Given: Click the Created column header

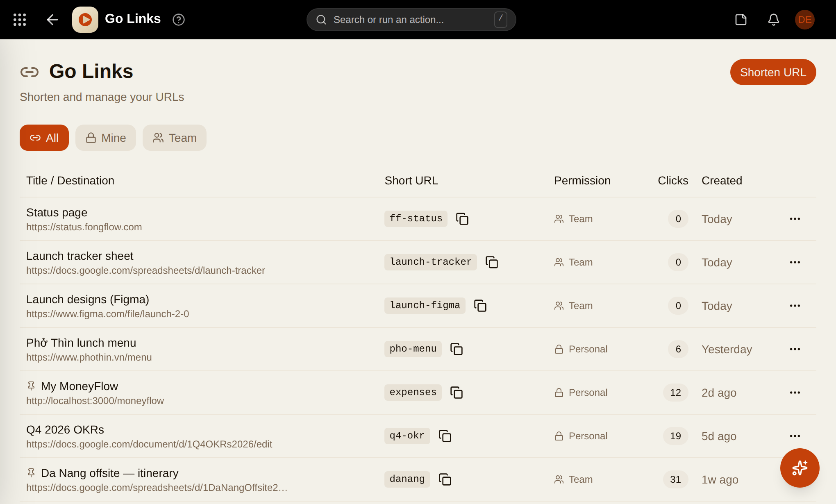Looking at the screenshot, I should point(722,181).
